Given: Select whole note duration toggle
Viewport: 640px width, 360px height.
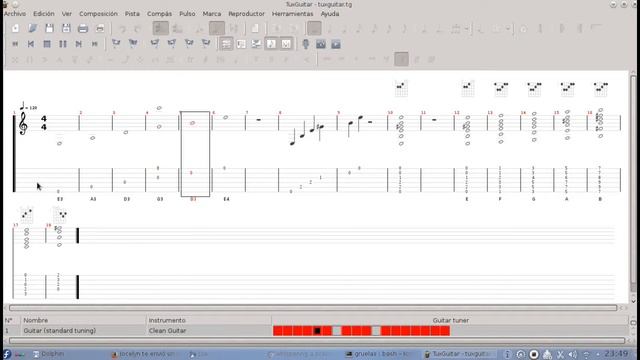Looking at the screenshot, I should (314, 29).
